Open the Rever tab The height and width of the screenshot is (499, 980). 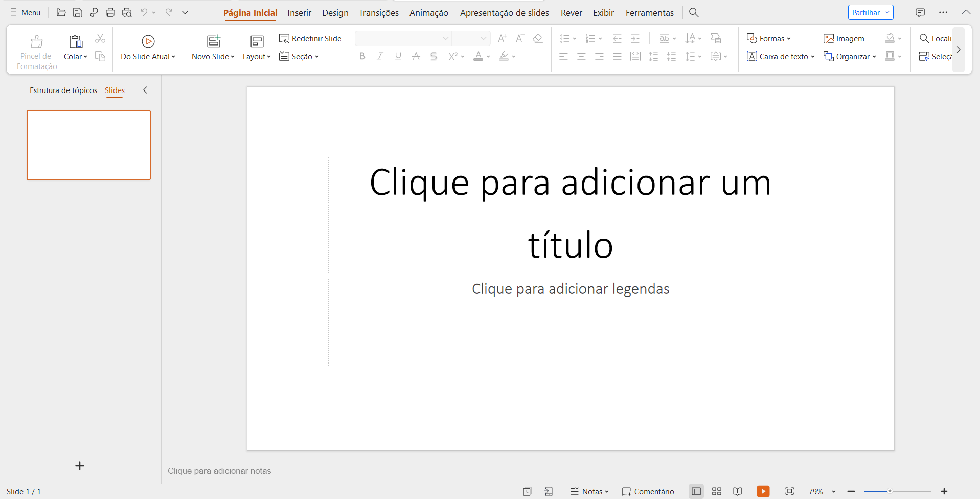pos(571,13)
